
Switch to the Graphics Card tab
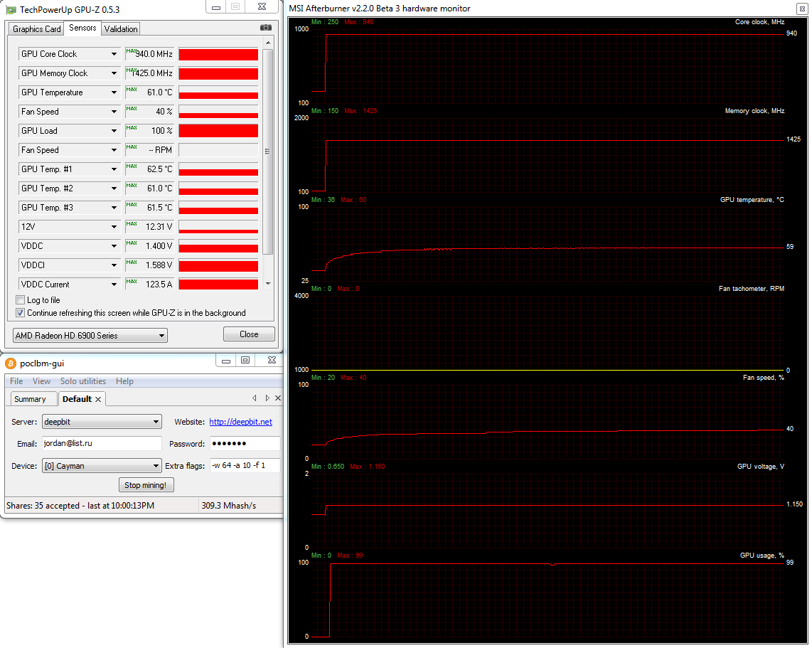coord(37,29)
